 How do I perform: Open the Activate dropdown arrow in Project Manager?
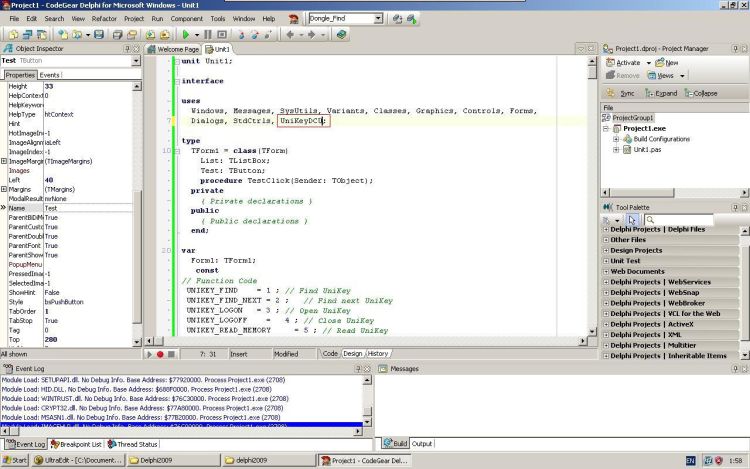649,63
